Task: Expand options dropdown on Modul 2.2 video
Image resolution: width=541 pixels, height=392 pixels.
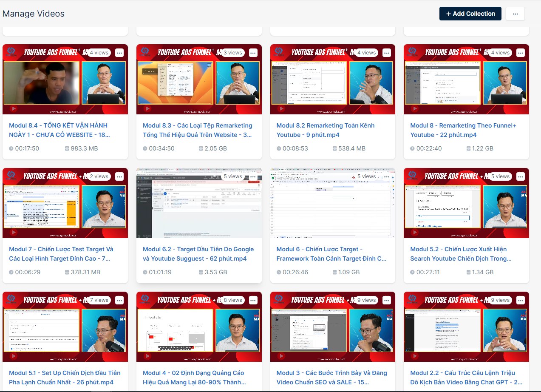Action: (x=521, y=300)
